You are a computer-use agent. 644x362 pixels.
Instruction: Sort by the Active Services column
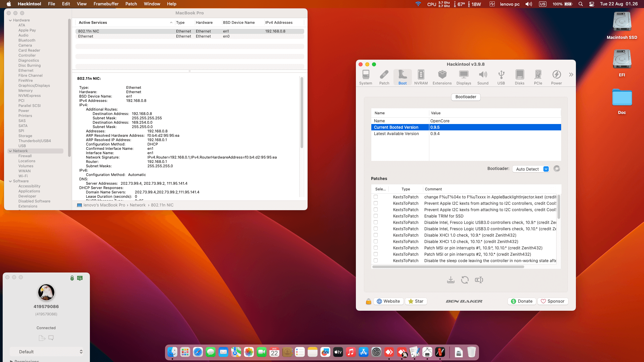pos(125,22)
